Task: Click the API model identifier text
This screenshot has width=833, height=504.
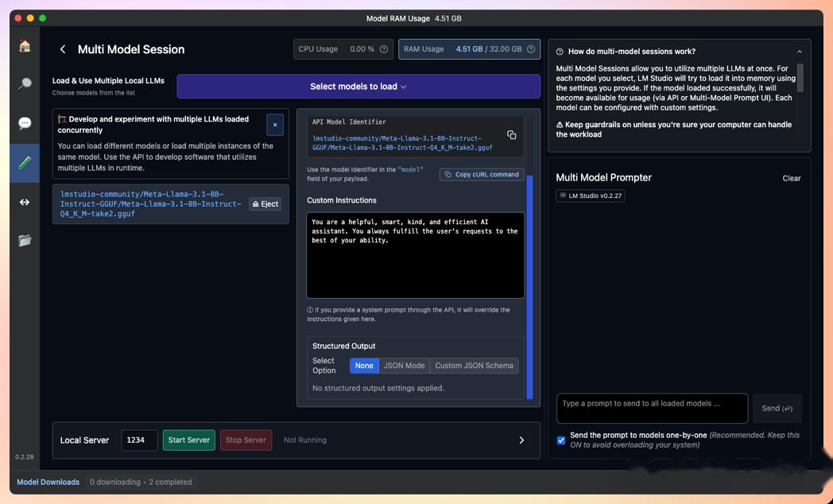Action: [x=402, y=143]
